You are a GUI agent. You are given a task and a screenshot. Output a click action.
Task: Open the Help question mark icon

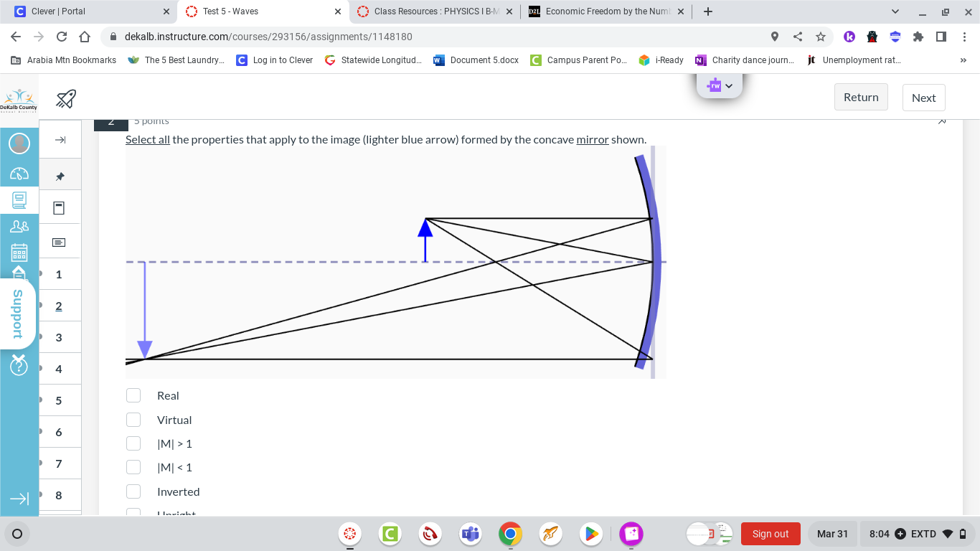click(x=19, y=366)
